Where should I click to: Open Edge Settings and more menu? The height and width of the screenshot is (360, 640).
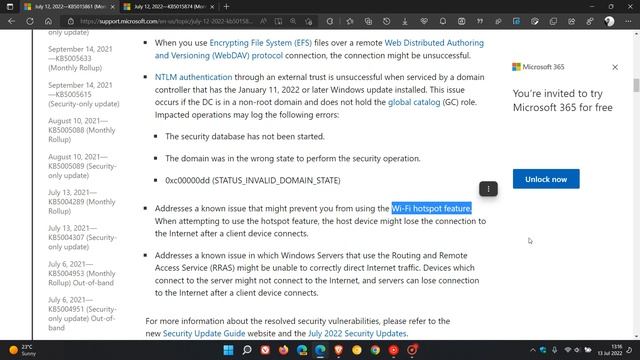[x=628, y=21]
